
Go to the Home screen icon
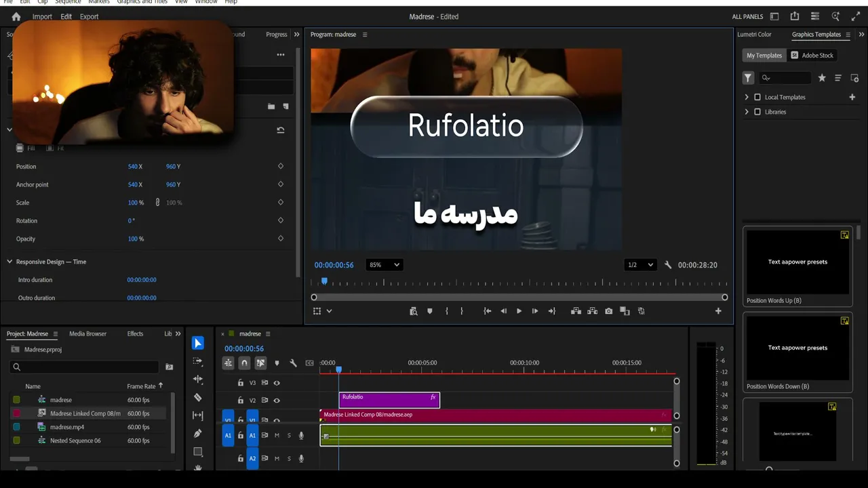tap(16, 16)
